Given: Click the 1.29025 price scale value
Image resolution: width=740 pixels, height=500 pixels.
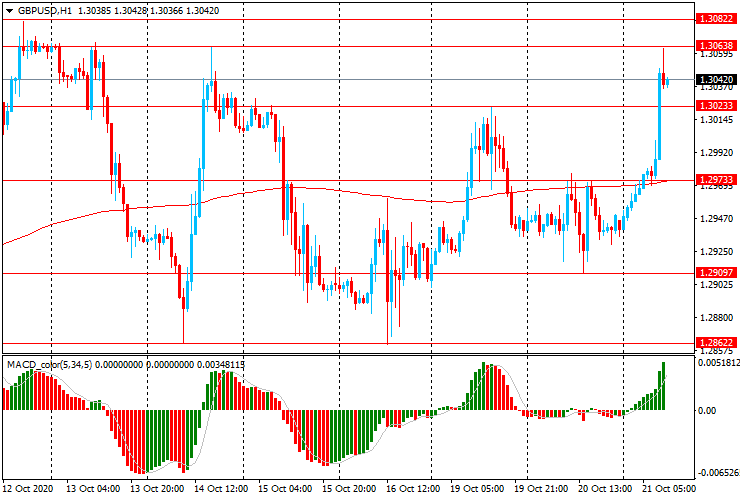Looking at the screenshot, I should (716, 285).
